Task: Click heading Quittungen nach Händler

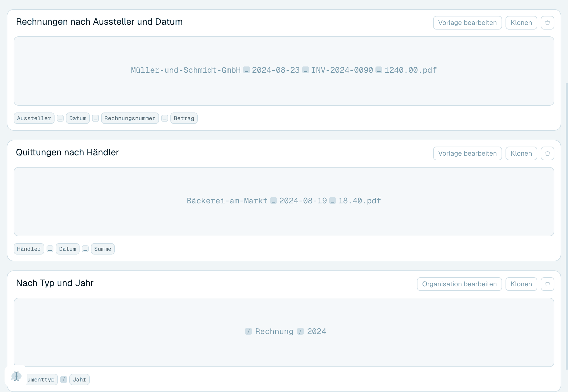Action: pos(68,153)
